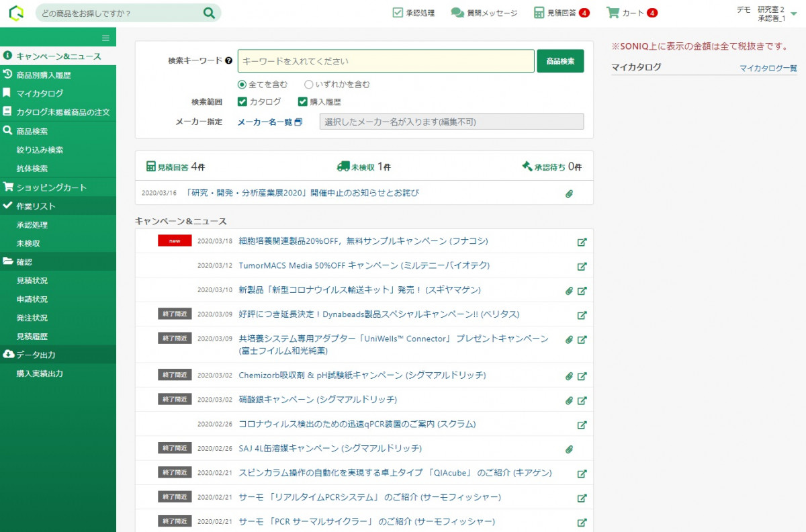The image size is (806, 532).
Task: Open attachment for Chemizorb吸収剤 campaign
Action: pos(569,376)
